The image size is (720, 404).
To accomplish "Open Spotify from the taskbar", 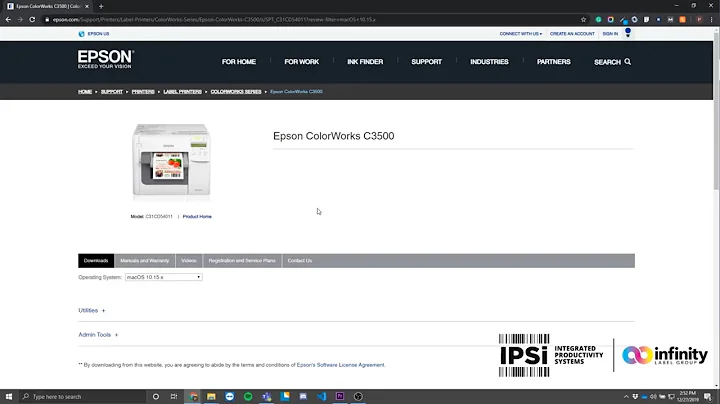I will click(248, 397).
